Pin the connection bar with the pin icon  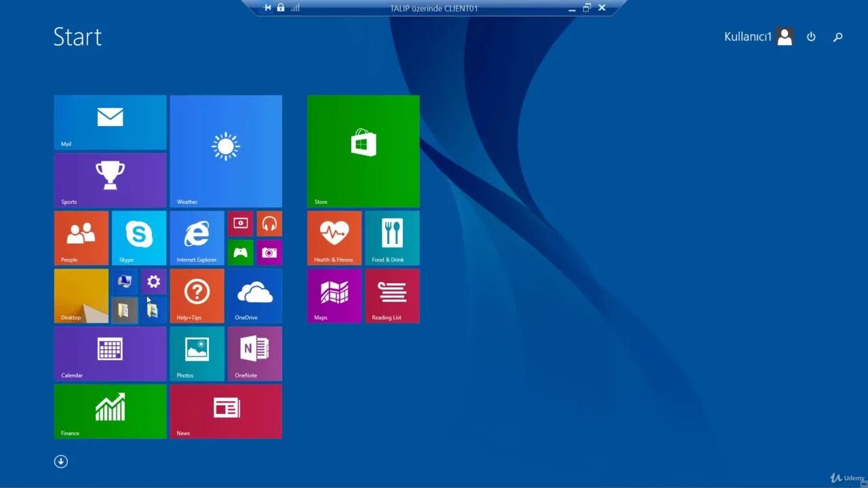tap(267, 7)
